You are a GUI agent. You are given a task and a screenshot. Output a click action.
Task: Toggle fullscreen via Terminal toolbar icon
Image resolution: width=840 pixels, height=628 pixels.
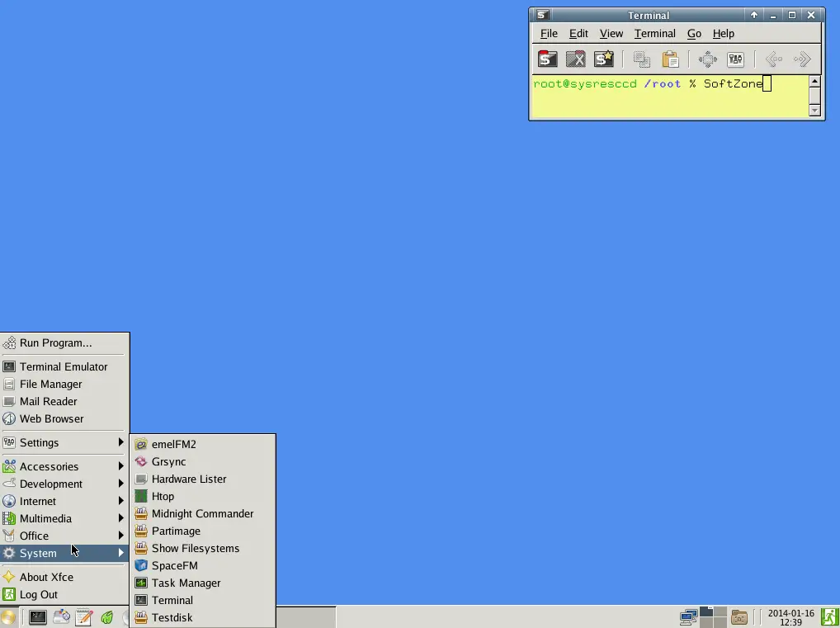[708, 59]
